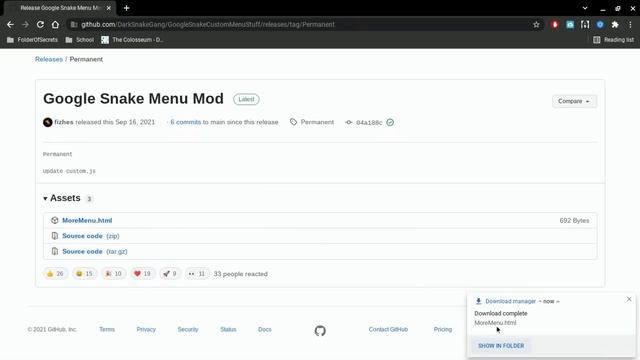Open the tab search dropdown arrow
Viewport: 640px width, 360px height.
(x=585, y=8)
